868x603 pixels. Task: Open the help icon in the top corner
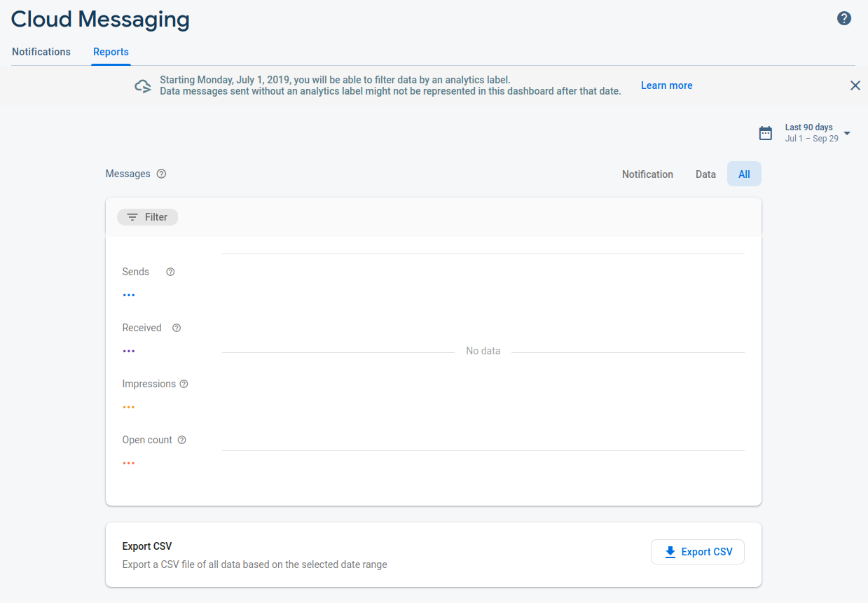pyautogui.click(x=844, y=18)
